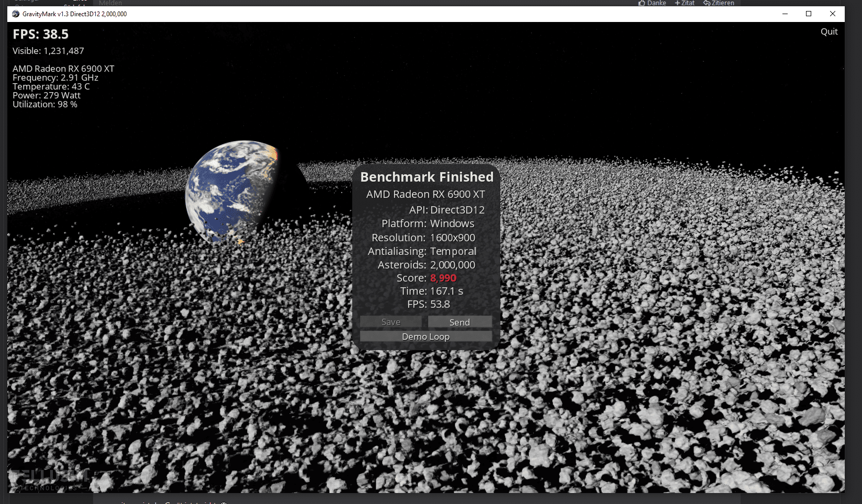Screen dimensions: 862x504
Task: Click the FPS: 53.8 result in dialog
Action: (x=440, y=304)
